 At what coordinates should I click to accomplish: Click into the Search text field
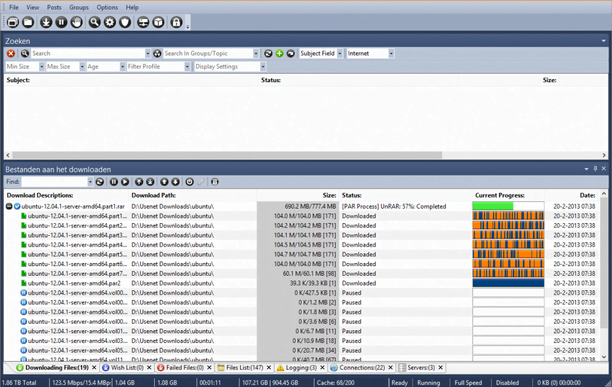point(88,53)
